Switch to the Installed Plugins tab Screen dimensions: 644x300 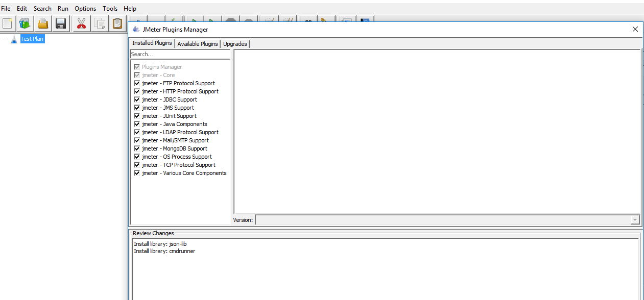tap(152, 43)
